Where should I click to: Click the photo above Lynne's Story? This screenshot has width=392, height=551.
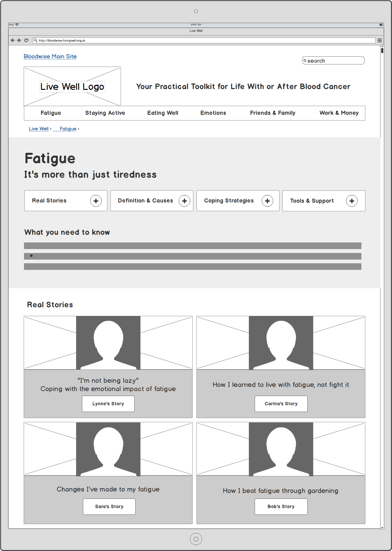108,343
